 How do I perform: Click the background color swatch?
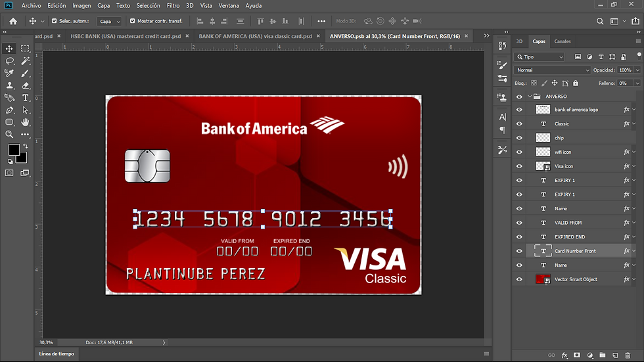tap(22, 159)
